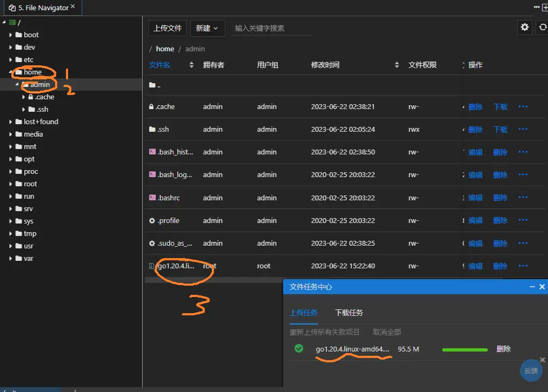Click the 输入关键字搜索 search field
Viewport: 548px width, 392px height.
coord(265,27)
